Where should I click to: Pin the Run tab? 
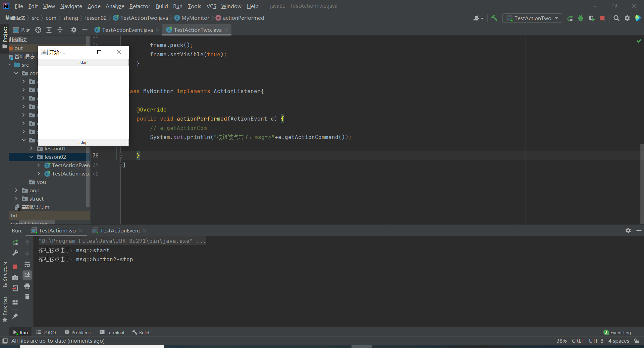tap(15, 316)
